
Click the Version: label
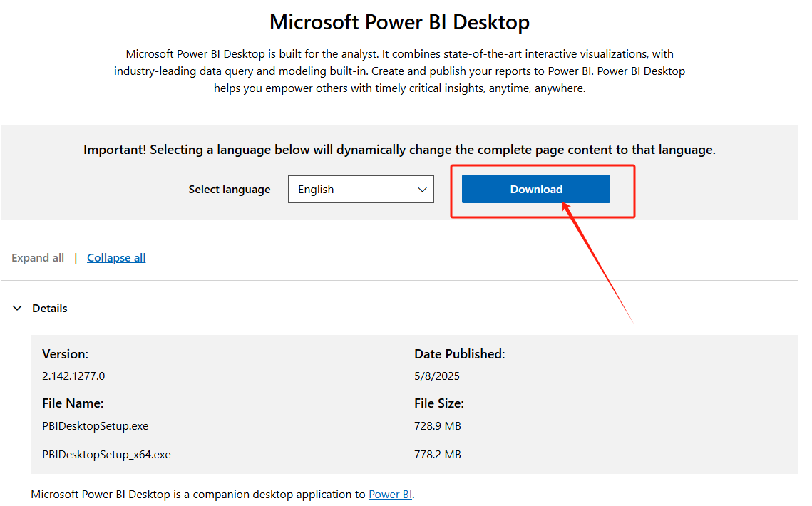[x=66, y=354]
